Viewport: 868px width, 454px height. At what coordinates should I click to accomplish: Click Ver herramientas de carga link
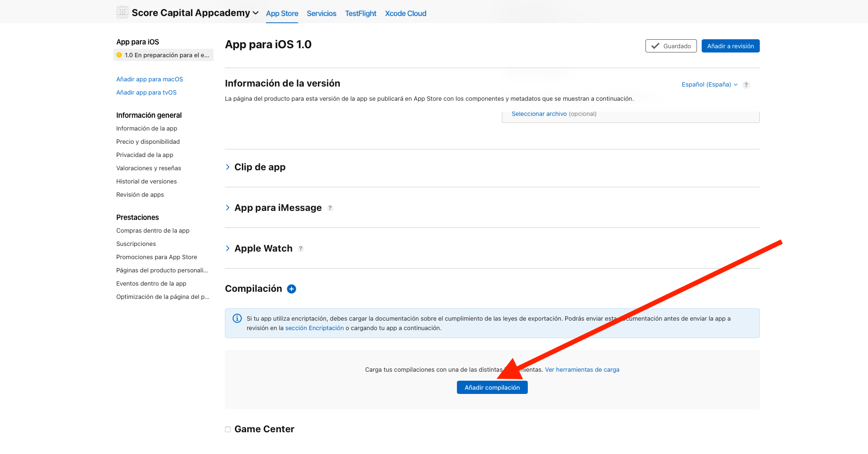[x=582, y=369]
